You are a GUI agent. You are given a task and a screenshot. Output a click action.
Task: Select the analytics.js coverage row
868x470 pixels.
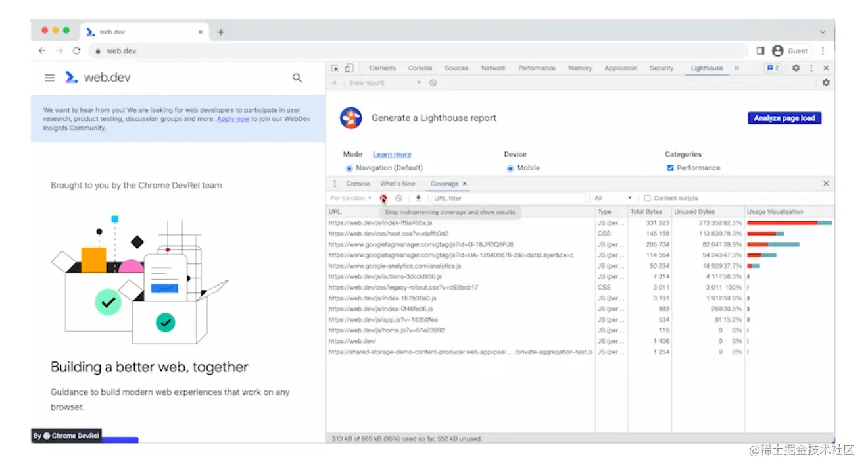(580, 266)
